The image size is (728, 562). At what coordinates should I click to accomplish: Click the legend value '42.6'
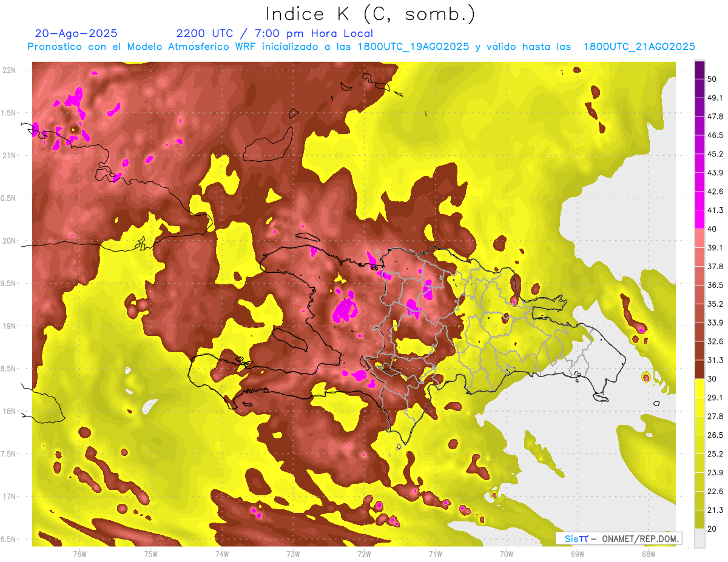[715, 192]
